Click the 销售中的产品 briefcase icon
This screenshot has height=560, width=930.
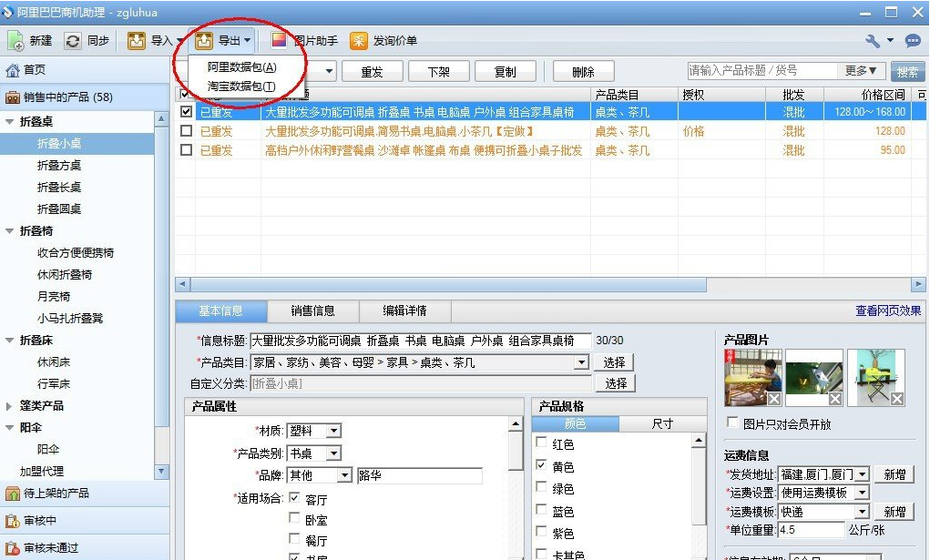pos(13,97)
